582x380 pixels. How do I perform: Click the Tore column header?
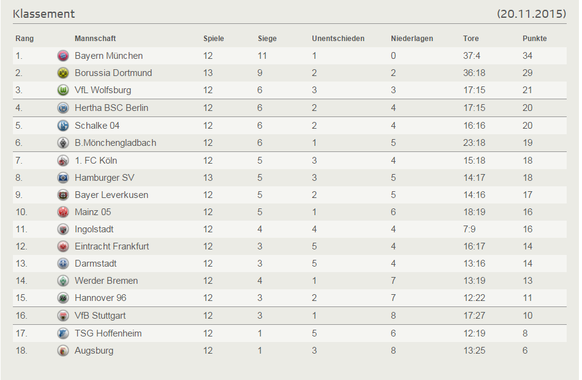[471, 38]
